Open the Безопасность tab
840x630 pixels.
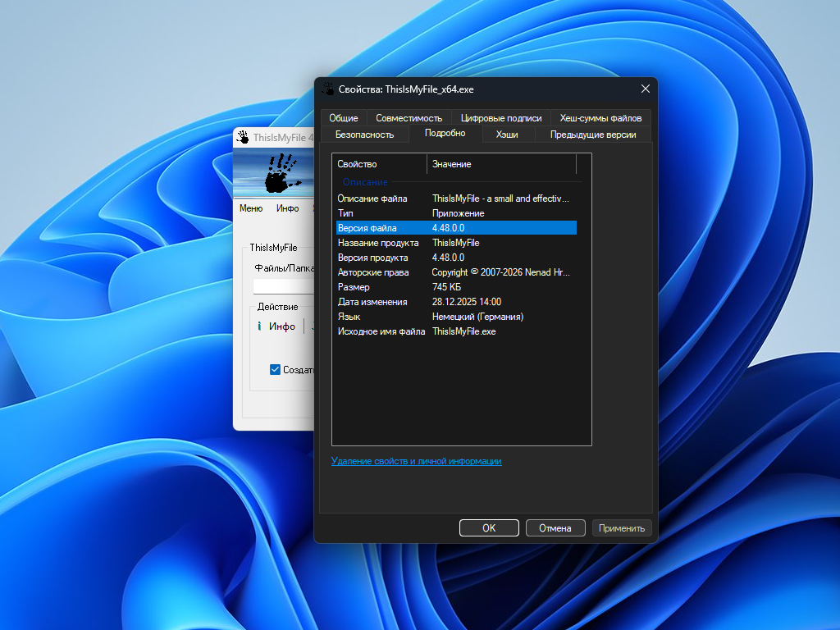click(364, 135)
